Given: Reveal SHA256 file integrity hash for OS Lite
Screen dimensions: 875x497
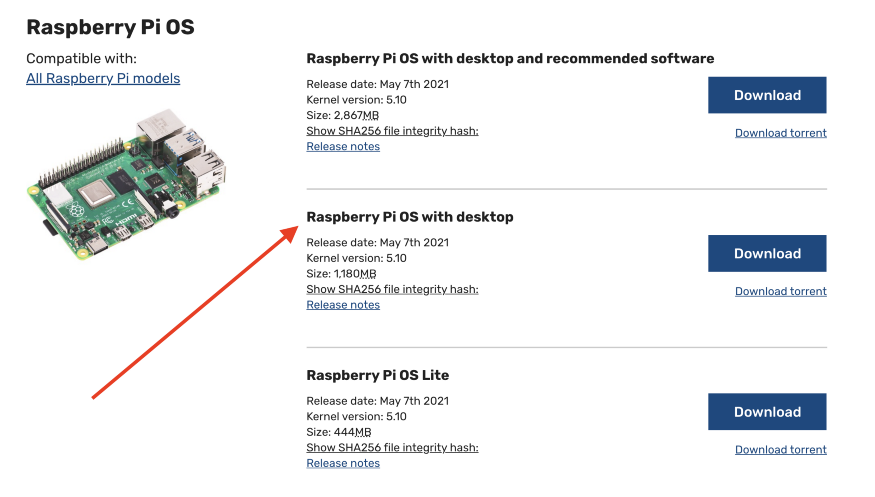Looking at the screenshot, I should (392, 448).
